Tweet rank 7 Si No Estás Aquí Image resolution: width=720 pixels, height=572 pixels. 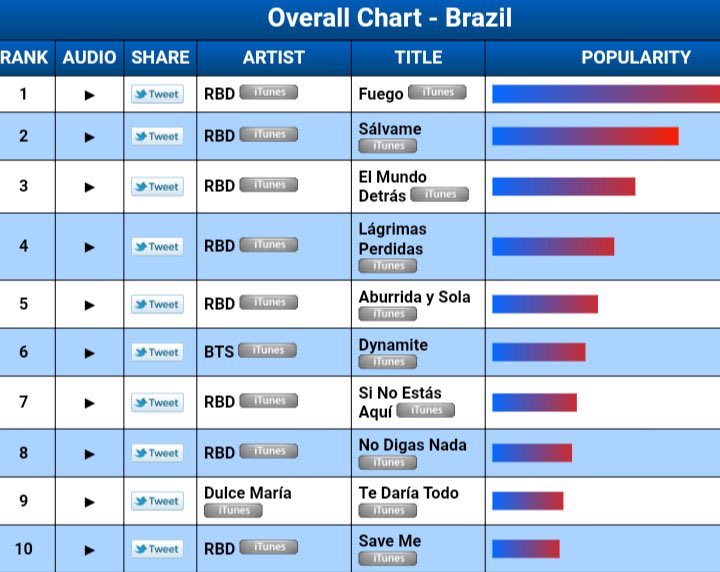click(158, 403)
